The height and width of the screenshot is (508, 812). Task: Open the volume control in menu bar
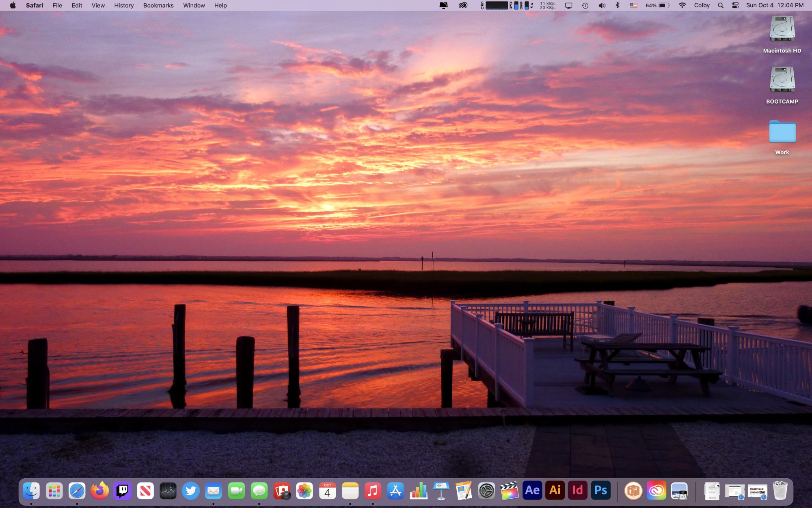[602, 5]
